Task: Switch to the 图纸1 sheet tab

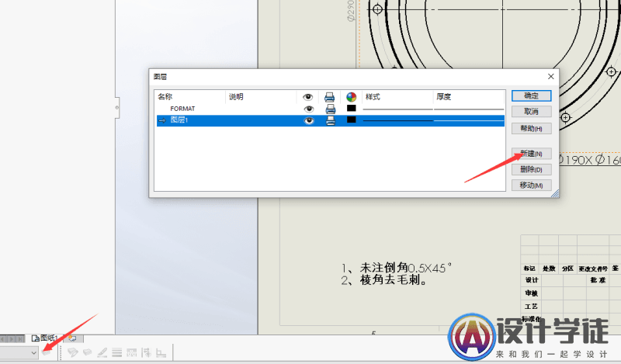Action: tap(45, 338)
